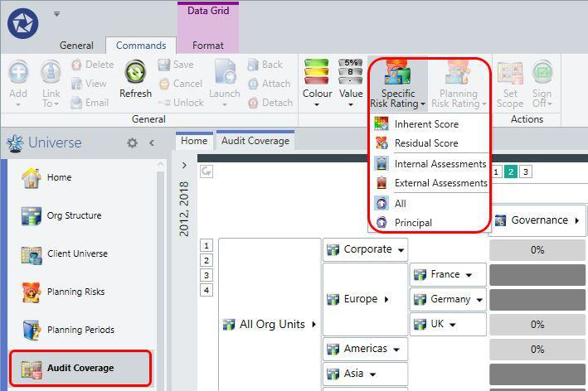The width and height of the screenshot is (588, 391).
Task: Select row level 3 button
Action: (x=207, y=276)
